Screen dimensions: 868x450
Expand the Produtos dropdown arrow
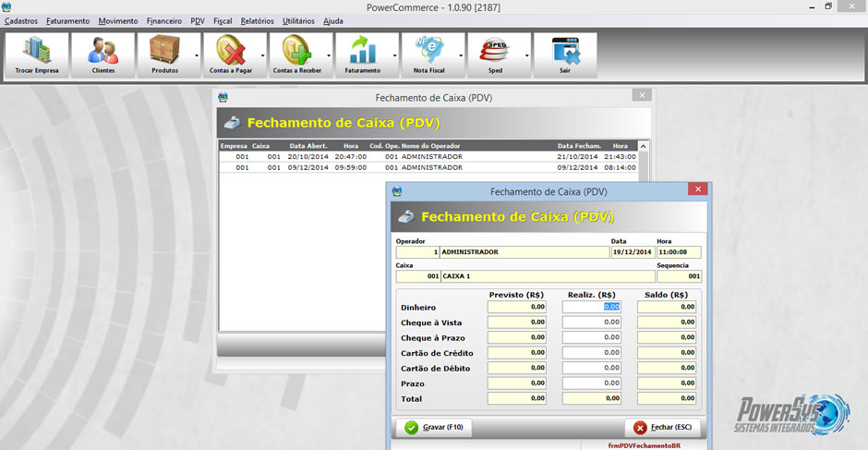[x=197, y=55]
